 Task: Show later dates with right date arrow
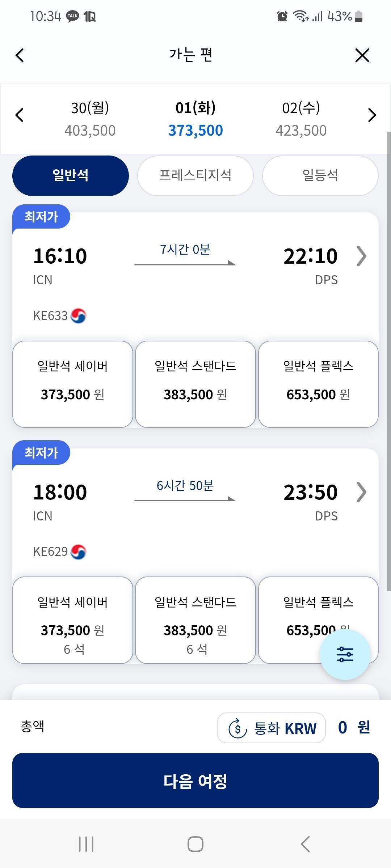point(372,115)
